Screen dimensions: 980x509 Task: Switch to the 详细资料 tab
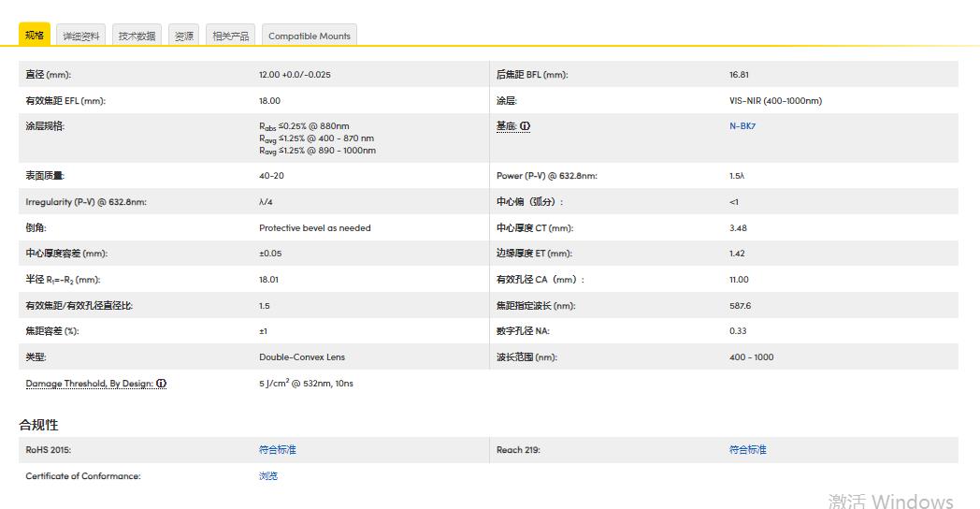pos(80,36)
